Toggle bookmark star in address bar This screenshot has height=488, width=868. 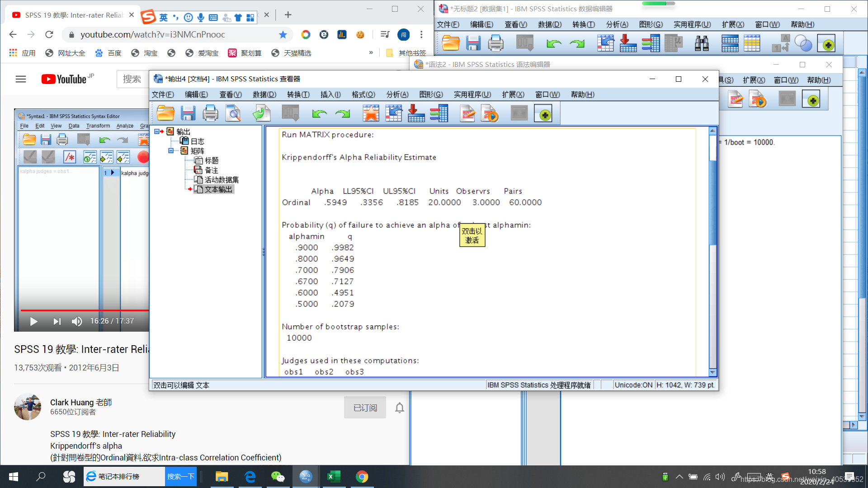(283, 35)
